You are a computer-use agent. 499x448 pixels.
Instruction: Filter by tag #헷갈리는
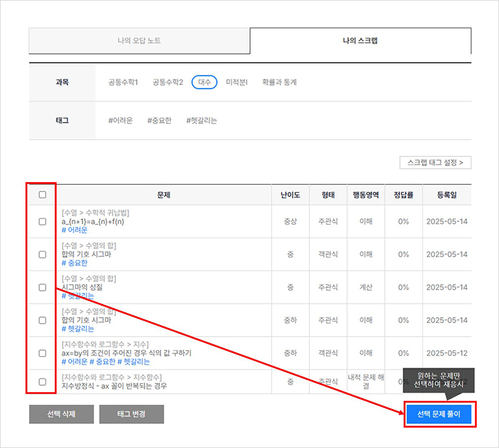202,121
